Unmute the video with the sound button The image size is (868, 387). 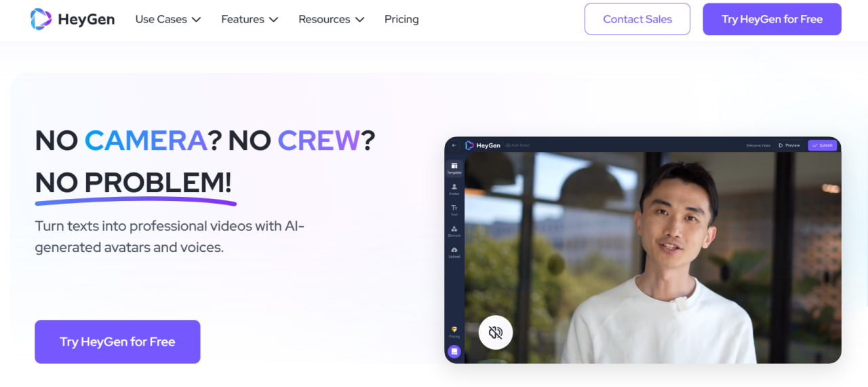[496, 333]
